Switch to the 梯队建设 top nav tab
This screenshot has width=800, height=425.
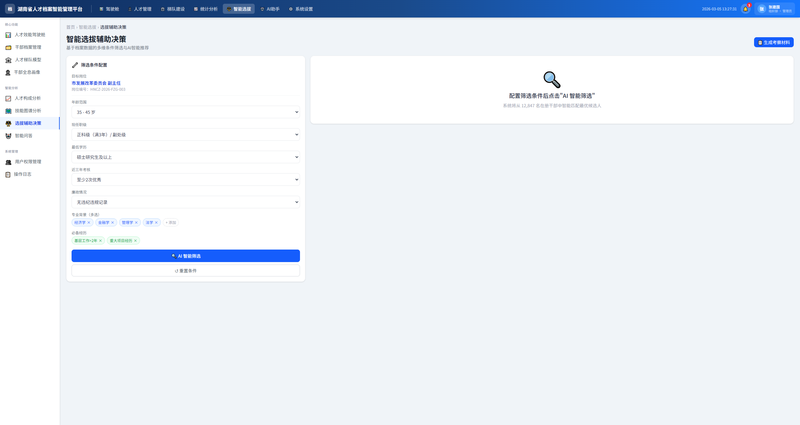(x=173, y=9)
